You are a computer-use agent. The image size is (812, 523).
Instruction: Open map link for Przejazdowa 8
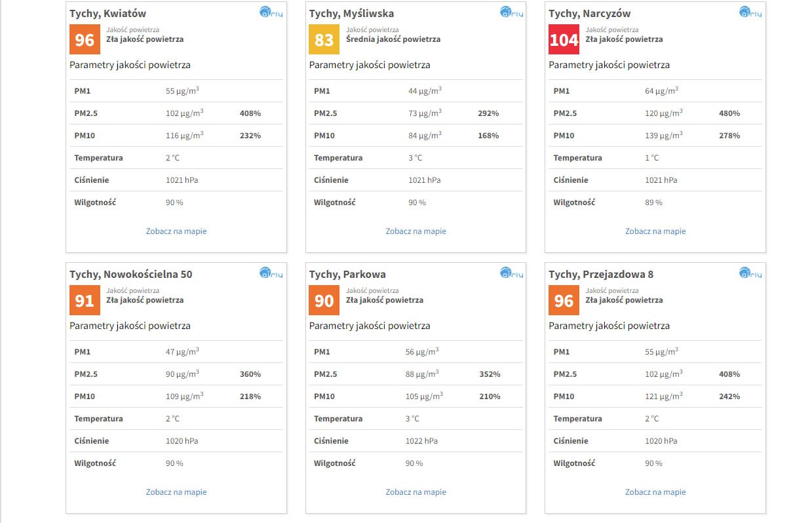(x=655, y=492)
